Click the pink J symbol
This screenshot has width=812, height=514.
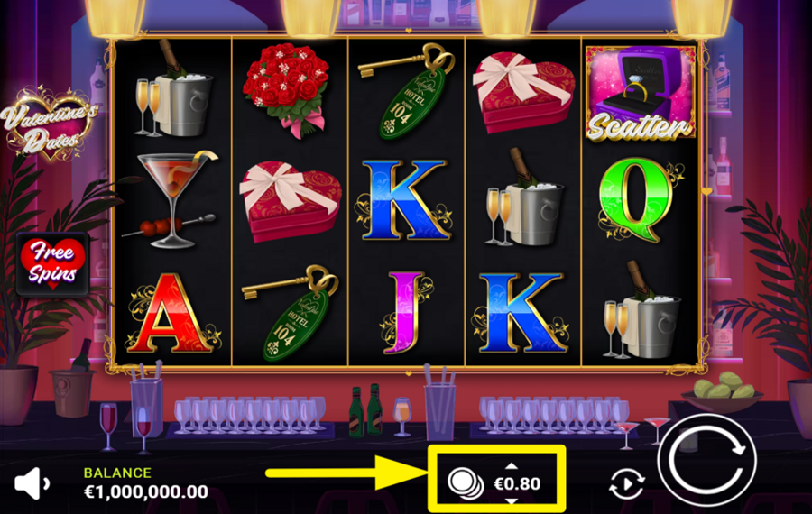[x=407, y=313]
